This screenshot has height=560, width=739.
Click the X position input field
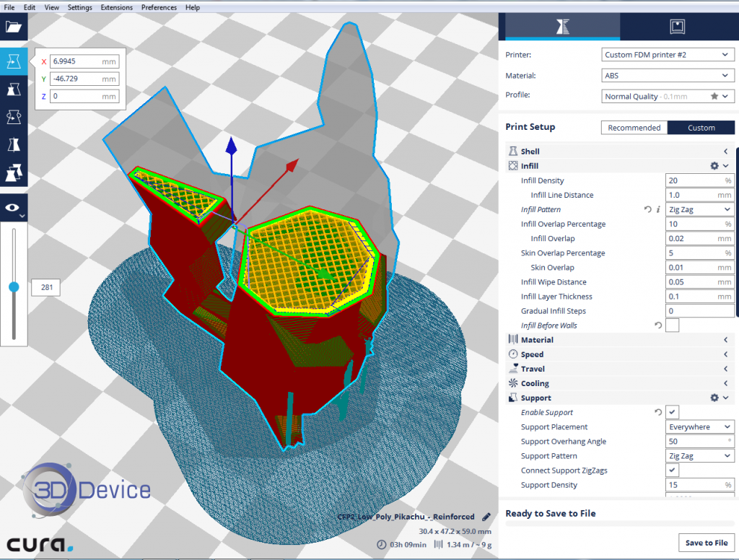84,61
